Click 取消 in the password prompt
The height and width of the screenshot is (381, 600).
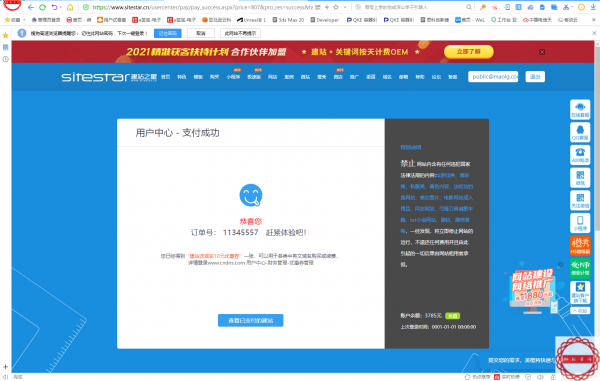201,33
